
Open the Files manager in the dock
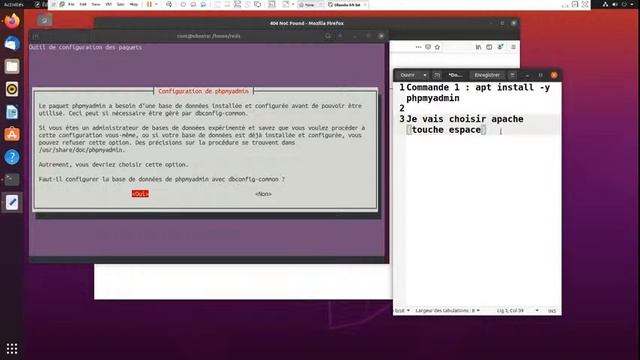(12, 66)
